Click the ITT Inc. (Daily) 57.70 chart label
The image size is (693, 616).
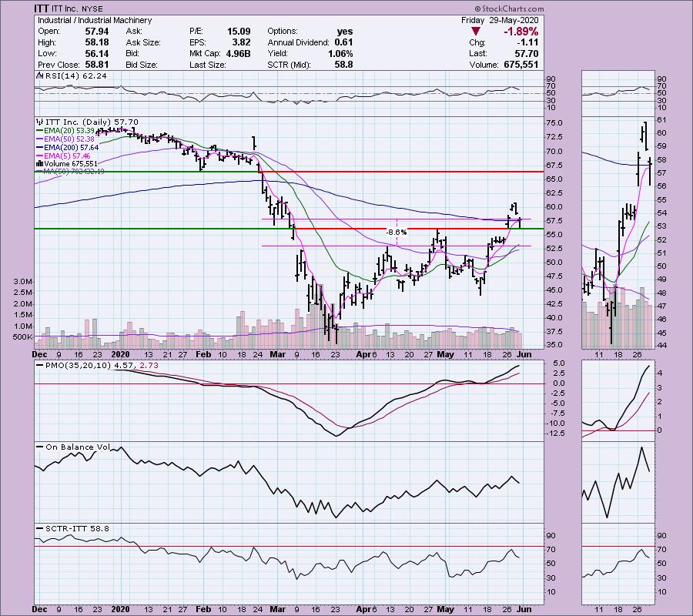pyautogui.click(x=91, y=122)
